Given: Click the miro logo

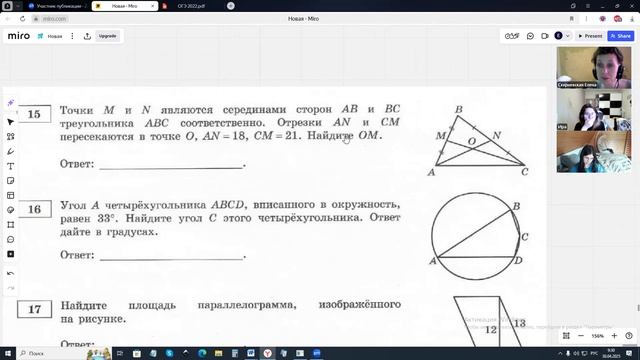Looking at the screenshot, I should pos(19,36).
